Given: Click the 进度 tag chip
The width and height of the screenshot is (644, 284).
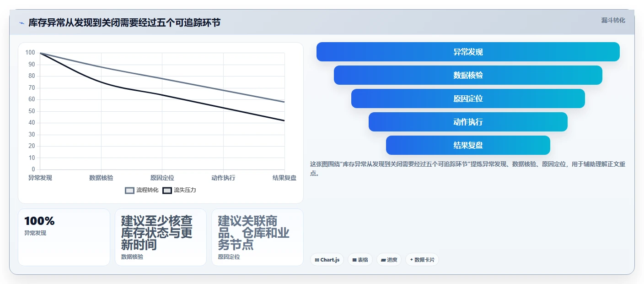Looking at the screenshot, I should coord(389,260).
